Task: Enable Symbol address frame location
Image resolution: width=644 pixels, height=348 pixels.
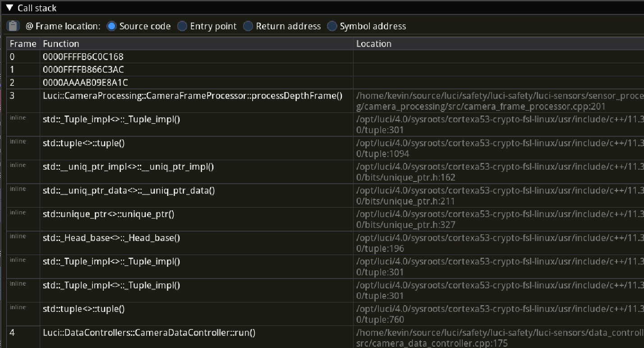Action: click(x=332, y=26)
